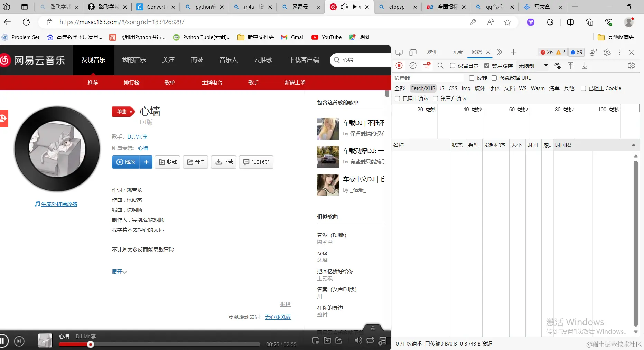Refresh the browser page
Image resolution: width=644 pixels, height=350 pixels.
(x=26, y=22)
